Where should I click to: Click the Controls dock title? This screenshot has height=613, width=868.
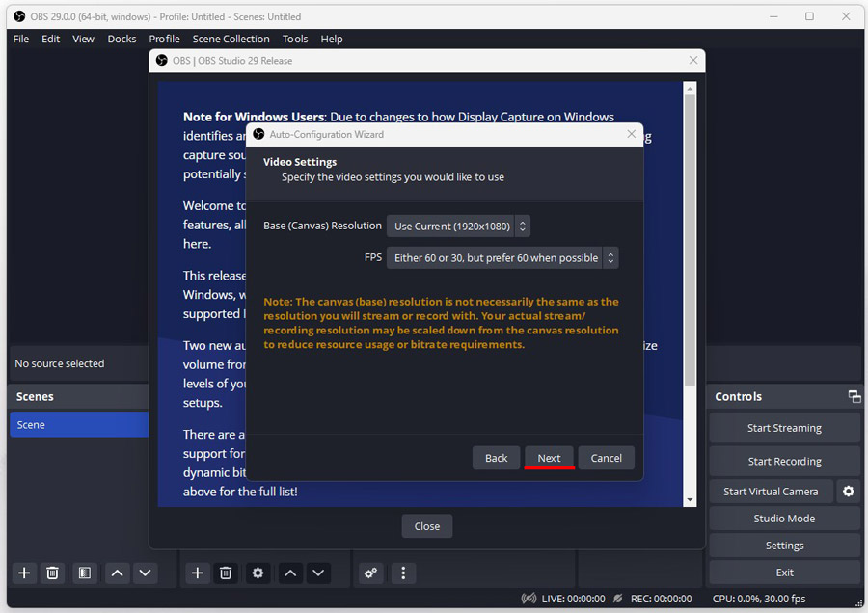point(738,396)
